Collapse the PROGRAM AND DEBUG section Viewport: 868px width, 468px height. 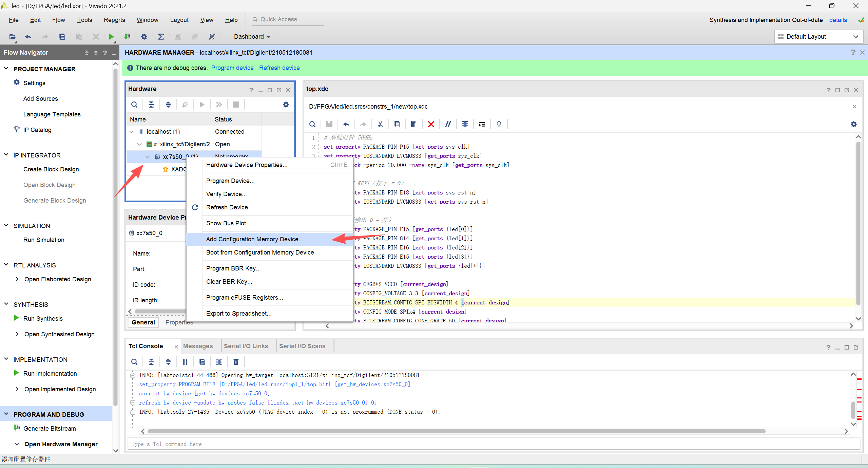pos(6,414)
